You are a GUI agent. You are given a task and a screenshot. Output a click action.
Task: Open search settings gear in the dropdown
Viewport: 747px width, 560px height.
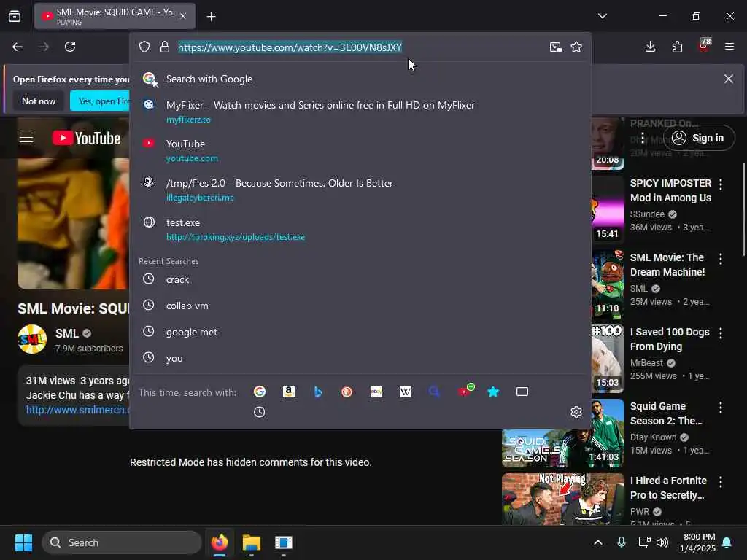(576, 412)
